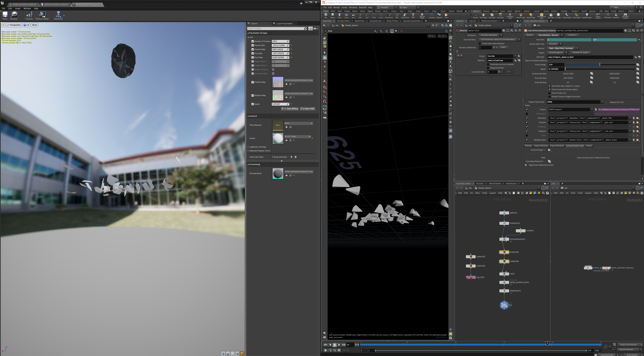Open Houdini Render menu
Screen dimensions: 644x356
pyautogui.click(x=337, y=8)
